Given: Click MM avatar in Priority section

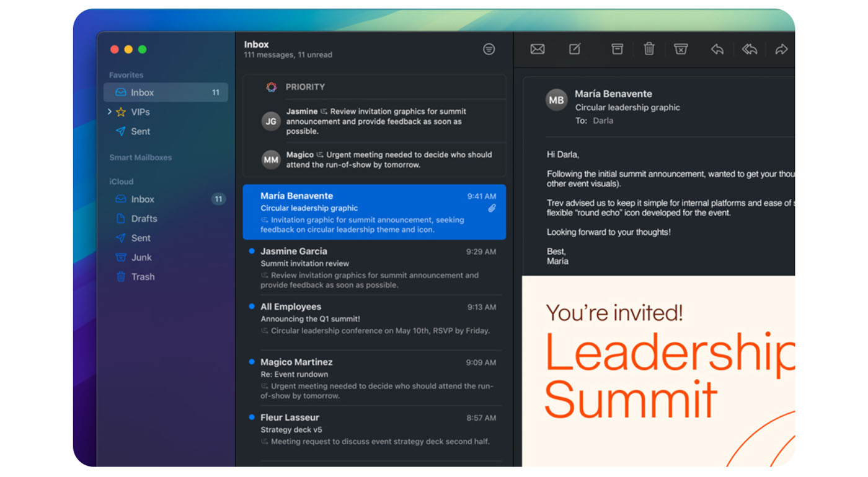Looking at the screenshot, I should click(x=271, y=160).
